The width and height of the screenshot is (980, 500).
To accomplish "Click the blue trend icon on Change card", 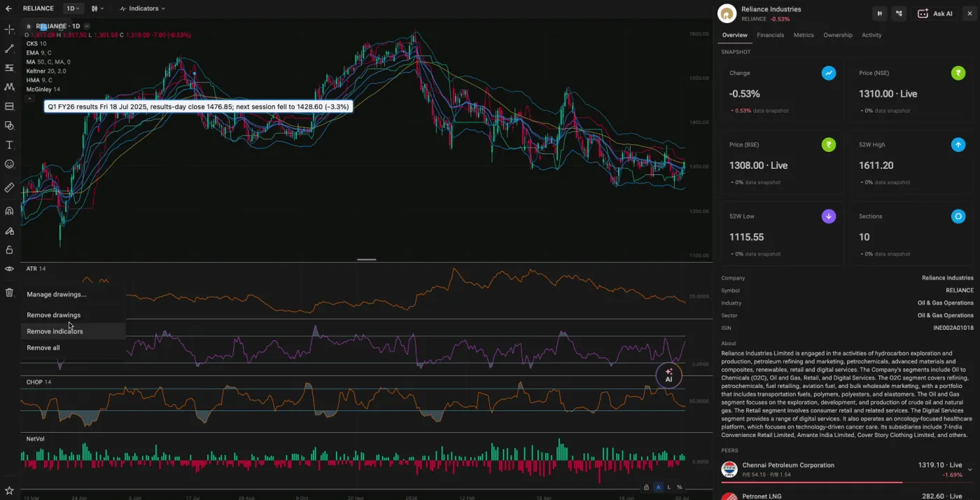I will pos(828,73).
